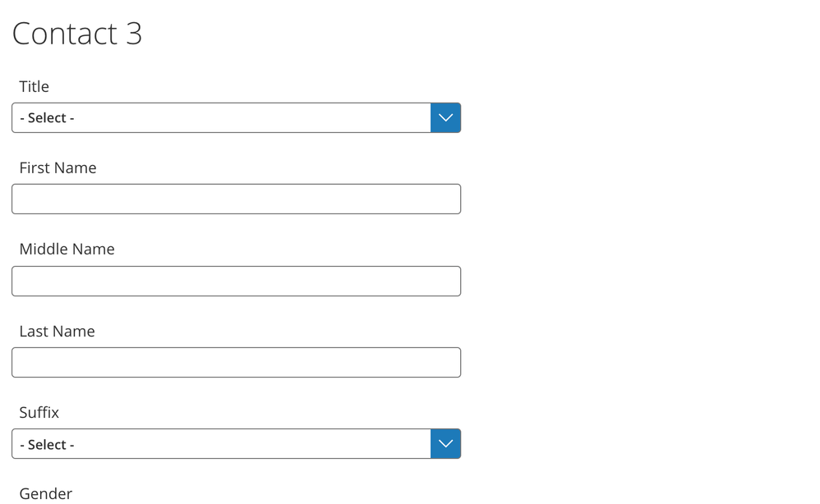Click inside the Last Name input field
This screenshot has height=504, width=820.
coord(236,362)
